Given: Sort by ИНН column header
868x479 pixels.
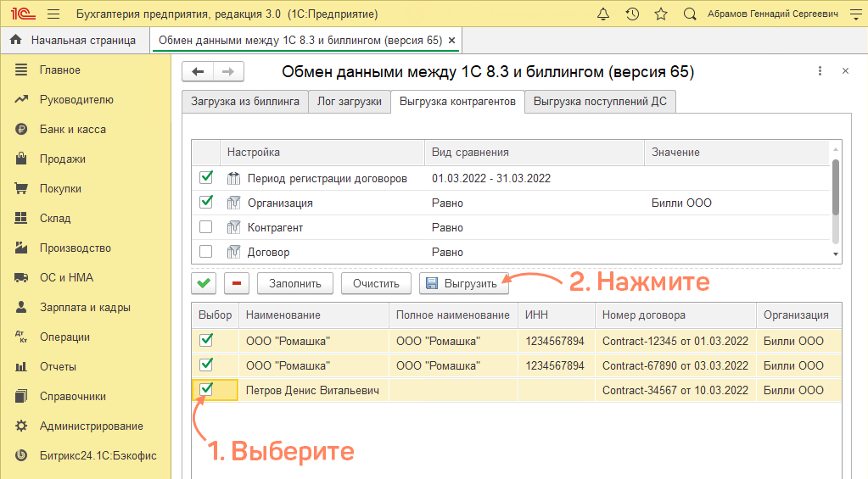Looking at the screenshot, I should pos(557,315).
